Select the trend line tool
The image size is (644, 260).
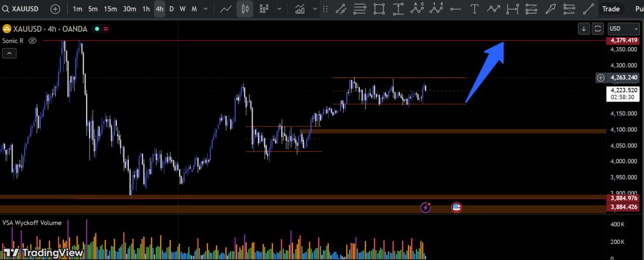click(x=341, y=9)
